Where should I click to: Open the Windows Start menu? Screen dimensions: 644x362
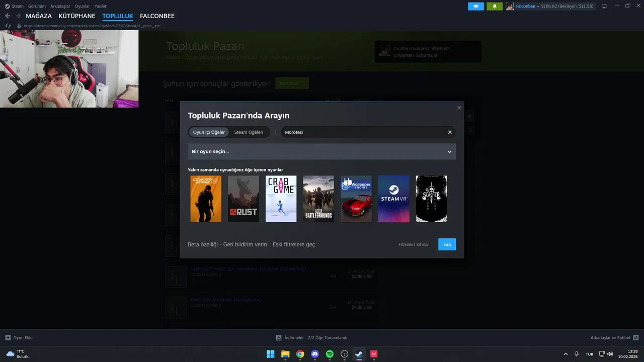point(270,354)
